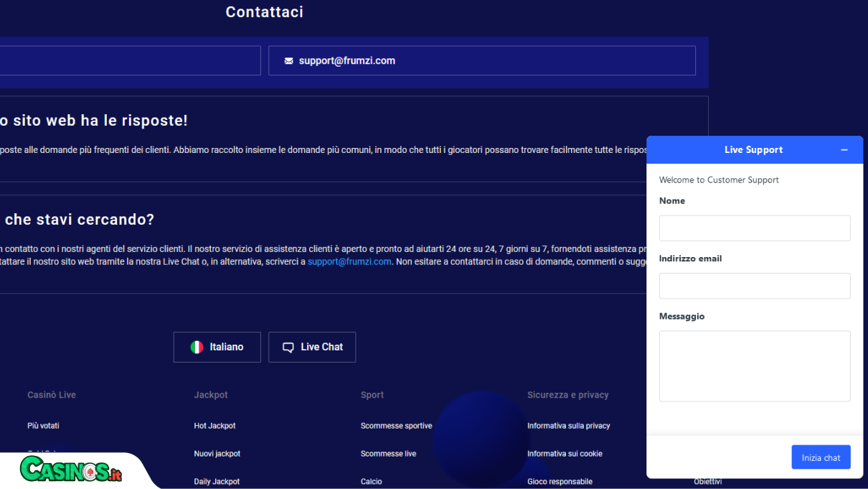The image size is (868, 489).
Task: Focus the Nome input field
Action: (755, 228)
